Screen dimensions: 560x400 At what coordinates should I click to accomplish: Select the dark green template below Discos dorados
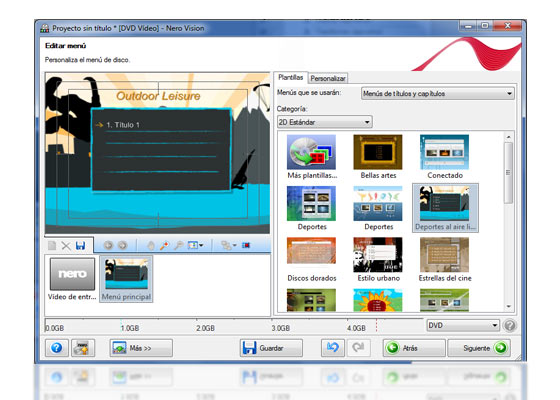(311, 300)
